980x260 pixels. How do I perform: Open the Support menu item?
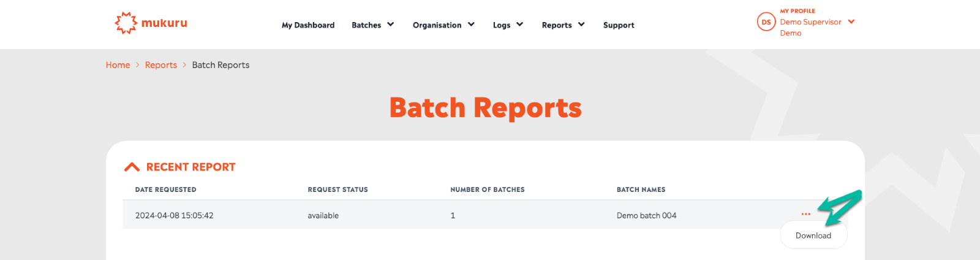point(618,25)
